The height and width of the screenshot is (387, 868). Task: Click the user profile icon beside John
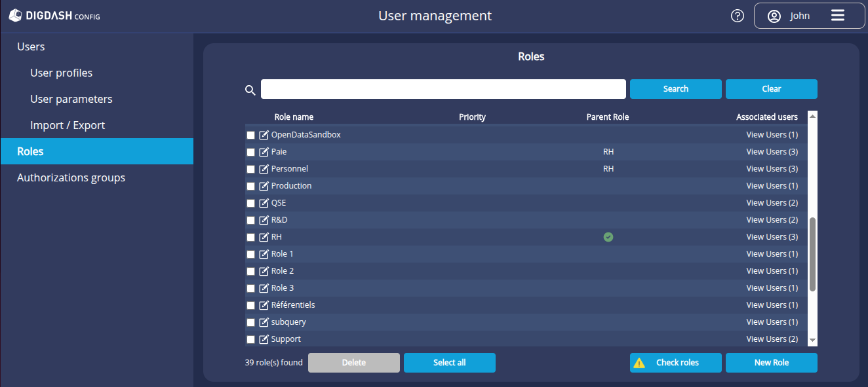(x=775, y=15)
